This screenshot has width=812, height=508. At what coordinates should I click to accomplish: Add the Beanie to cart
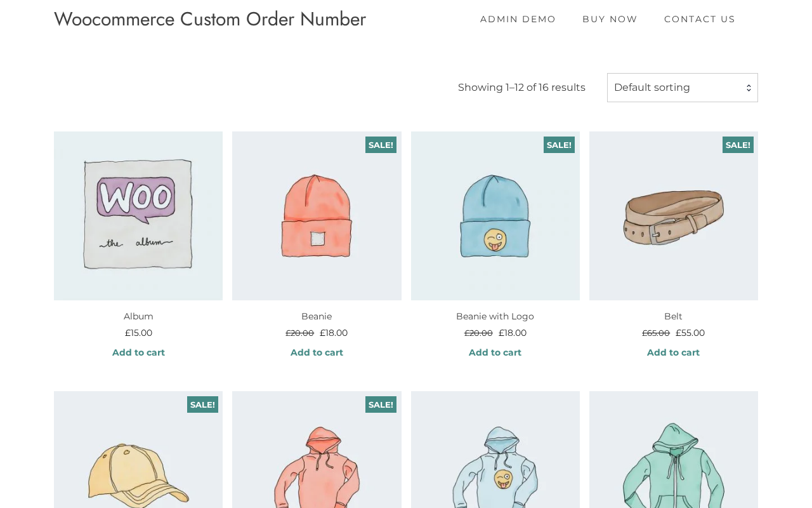317,352
